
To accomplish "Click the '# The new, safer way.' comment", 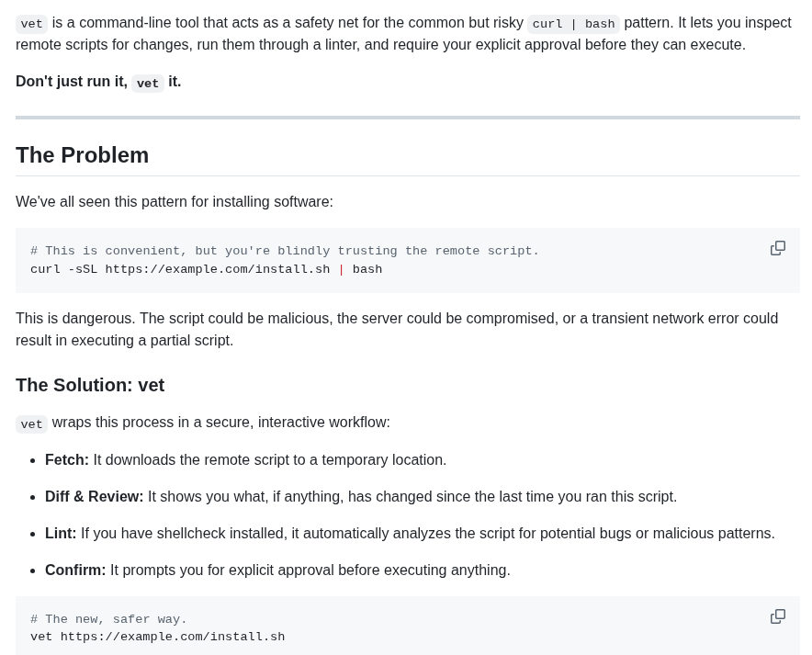I will [108, 619].
